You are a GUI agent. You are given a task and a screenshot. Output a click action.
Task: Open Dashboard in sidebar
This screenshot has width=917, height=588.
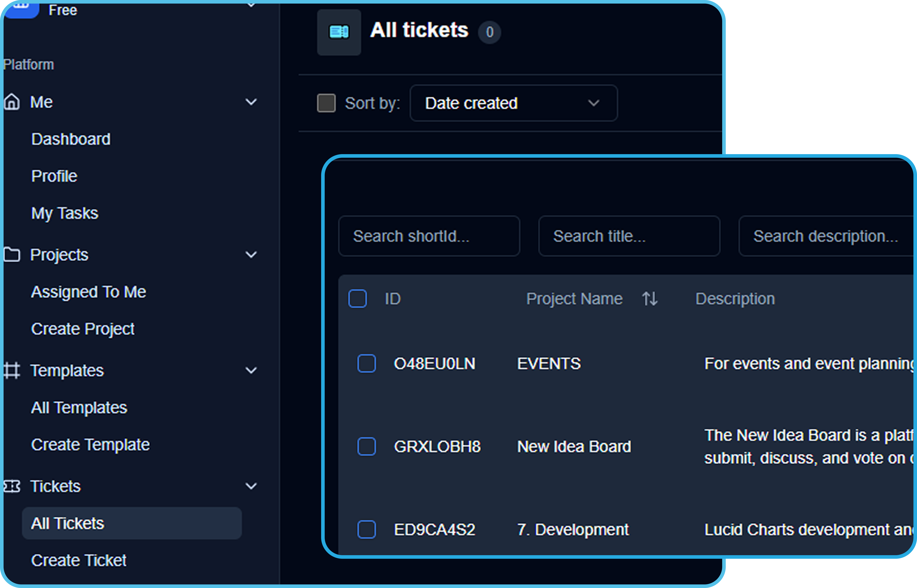pyautogui.click(x=71, y=139)
